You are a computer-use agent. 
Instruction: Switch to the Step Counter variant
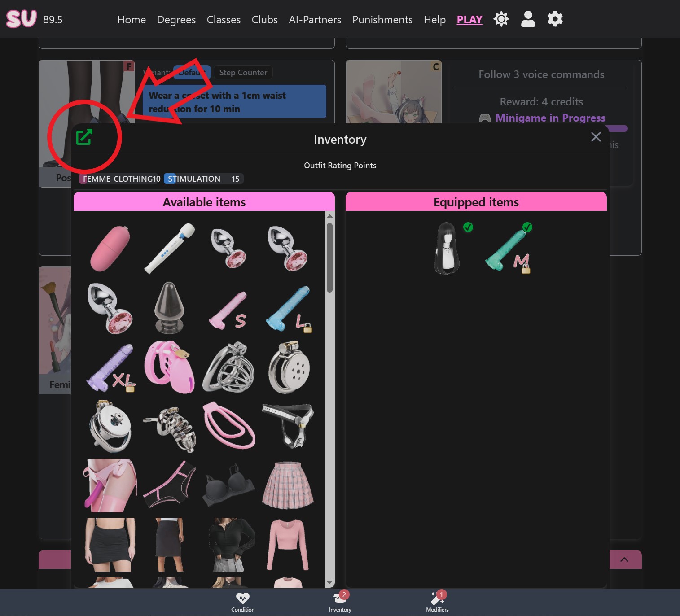tap(243, 72)
